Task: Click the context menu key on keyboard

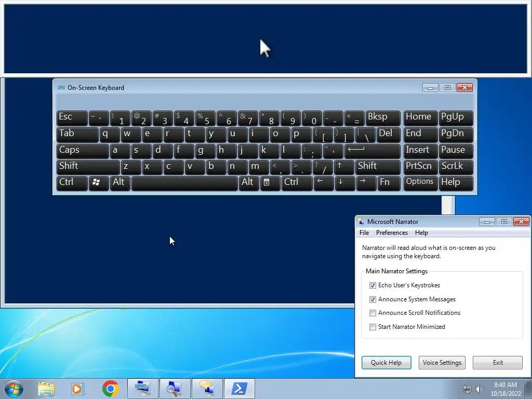Action: [x=270, y=183]
